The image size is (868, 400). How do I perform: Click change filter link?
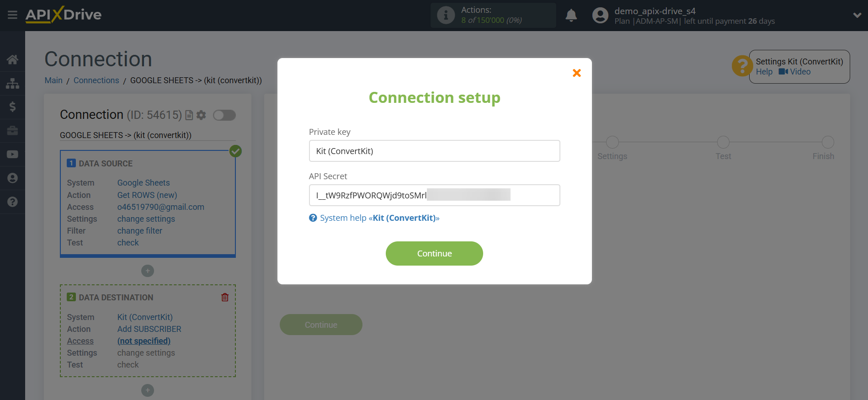click(140, 231)
